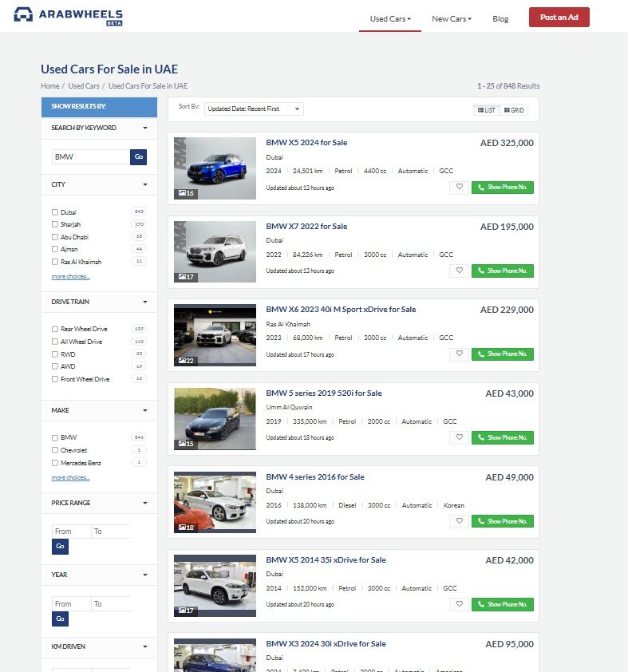Open the New Cars menu
The width and height of the screenshot is (628, 672).
(452, 19)
